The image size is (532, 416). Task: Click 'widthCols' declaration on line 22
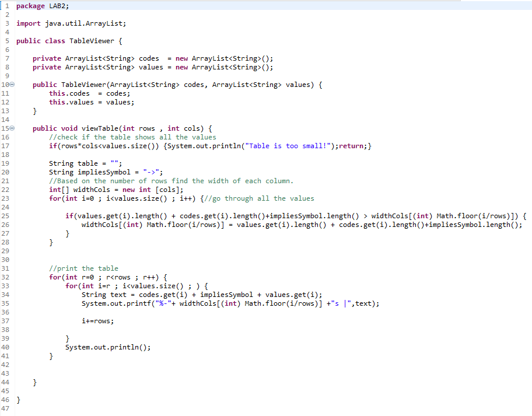point(92,190)
